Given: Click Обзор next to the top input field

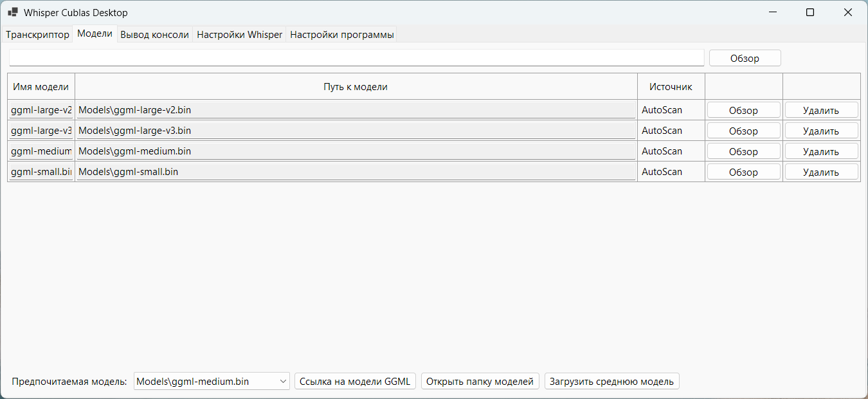Looking at the screenshot, I should 744,57.
